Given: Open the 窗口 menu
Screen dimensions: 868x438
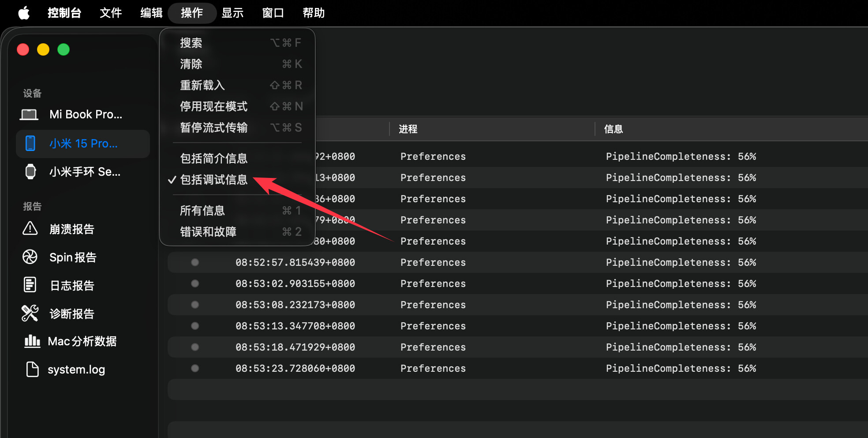Looking at the screenshot, I should [273, 13].
